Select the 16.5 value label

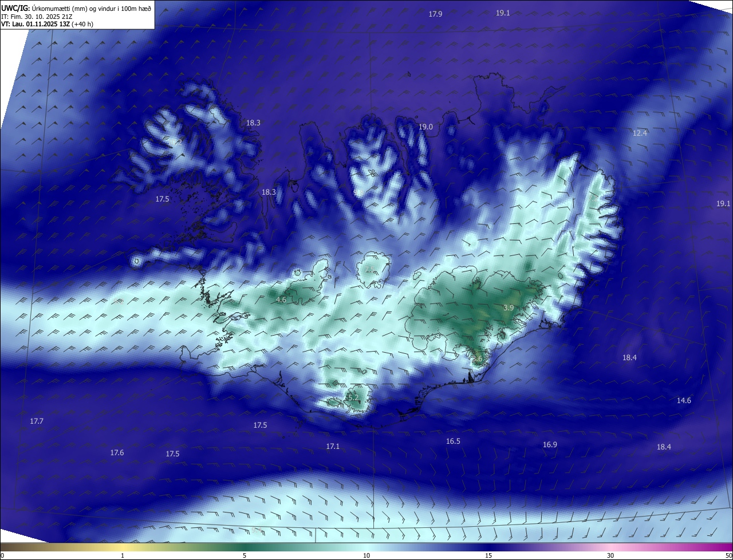453,441
